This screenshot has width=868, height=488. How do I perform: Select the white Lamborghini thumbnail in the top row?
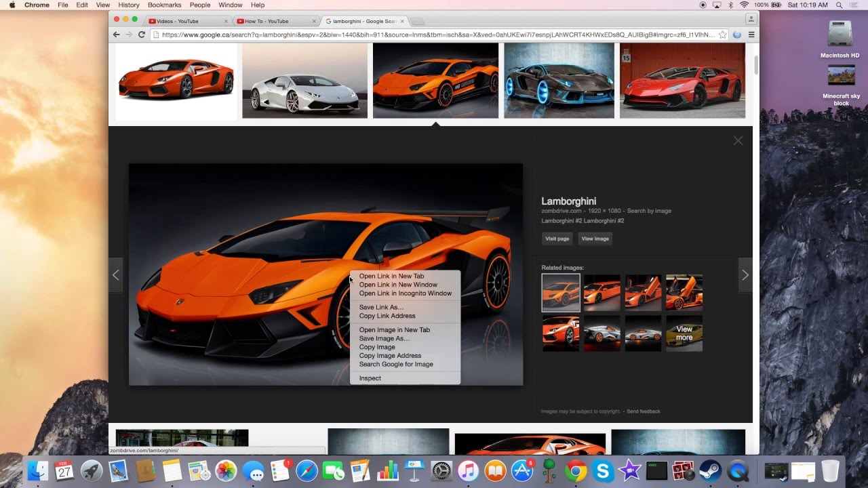(305, 81)
